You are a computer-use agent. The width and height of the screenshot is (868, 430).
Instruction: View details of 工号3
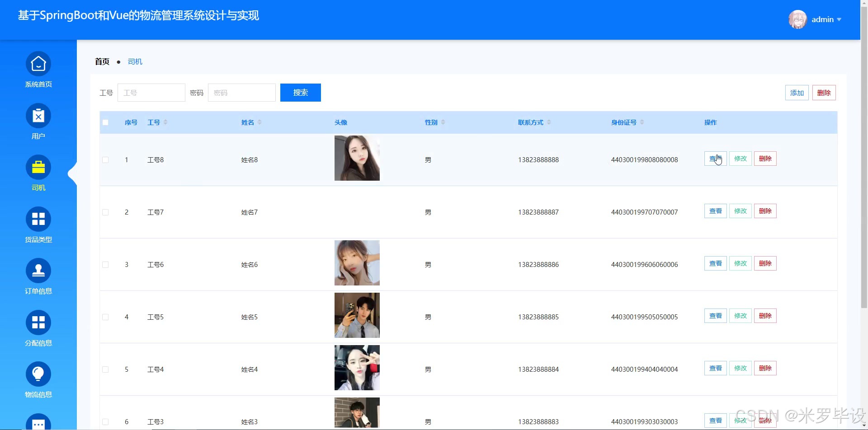click(x=716, y=421)
